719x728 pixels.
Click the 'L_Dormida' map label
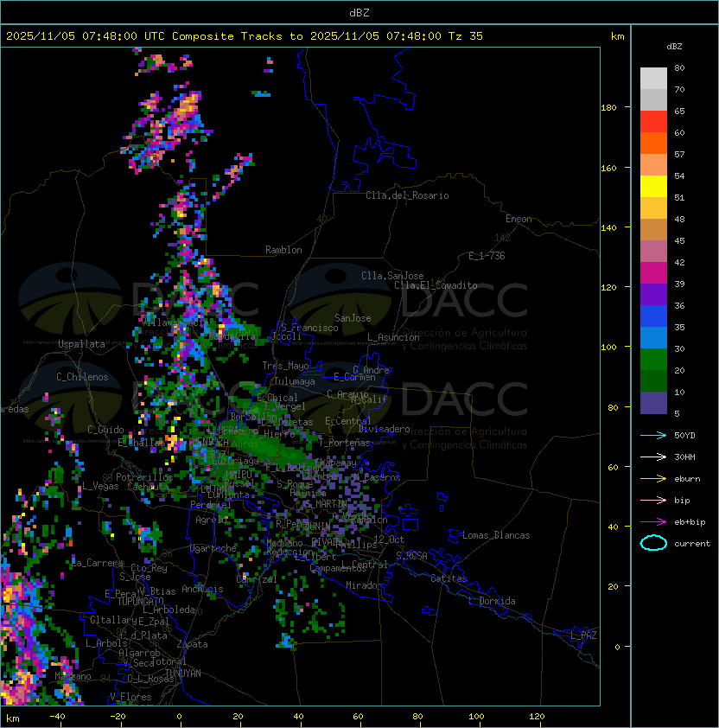[492, 601]
